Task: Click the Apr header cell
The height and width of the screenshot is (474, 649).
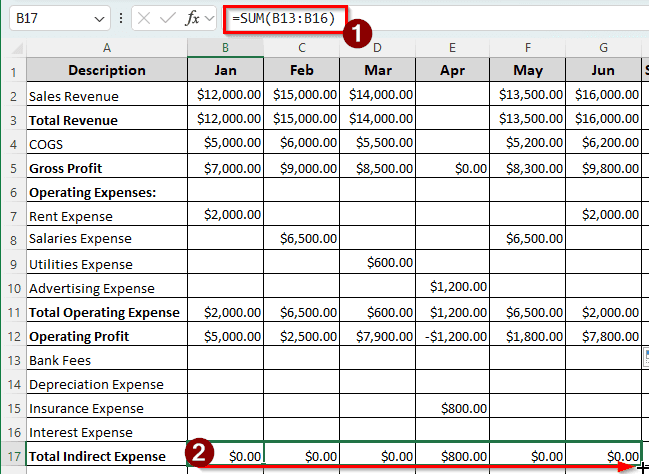Action: pyautogui.click(x=452, y=70)
